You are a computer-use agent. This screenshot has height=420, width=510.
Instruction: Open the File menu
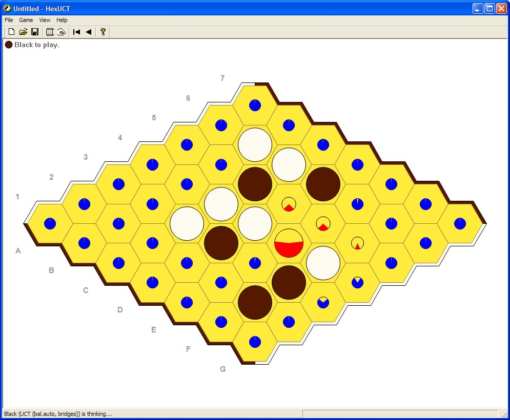click(x=9, y=20)
